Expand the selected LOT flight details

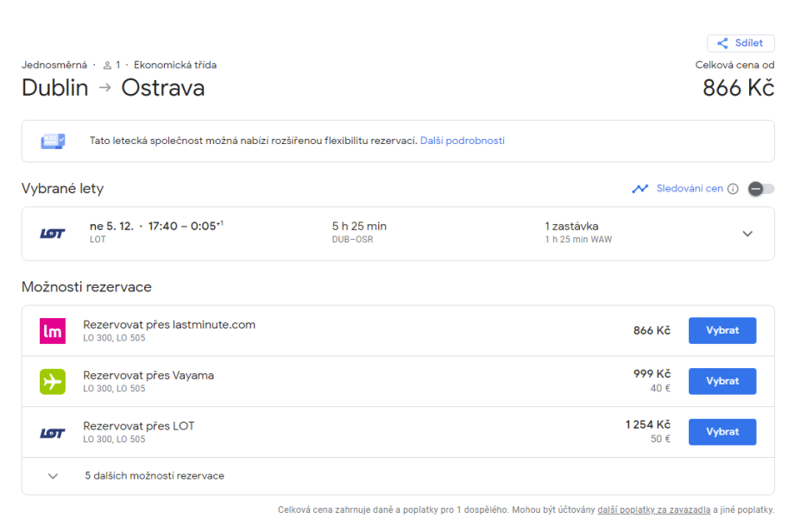pos(747,234)
